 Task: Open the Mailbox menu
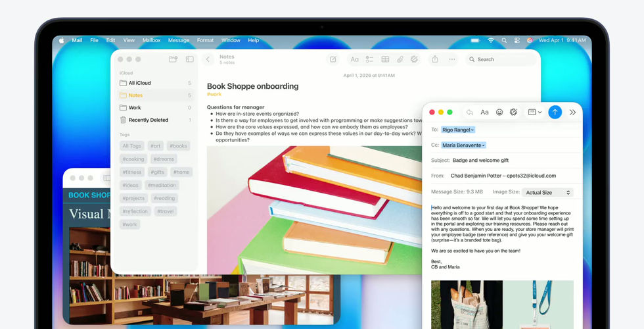[x=152, y=40]
